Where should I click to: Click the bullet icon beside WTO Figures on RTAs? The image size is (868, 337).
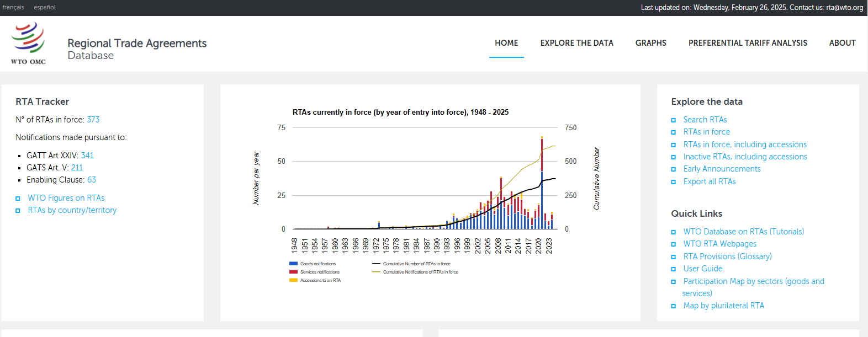18,199
